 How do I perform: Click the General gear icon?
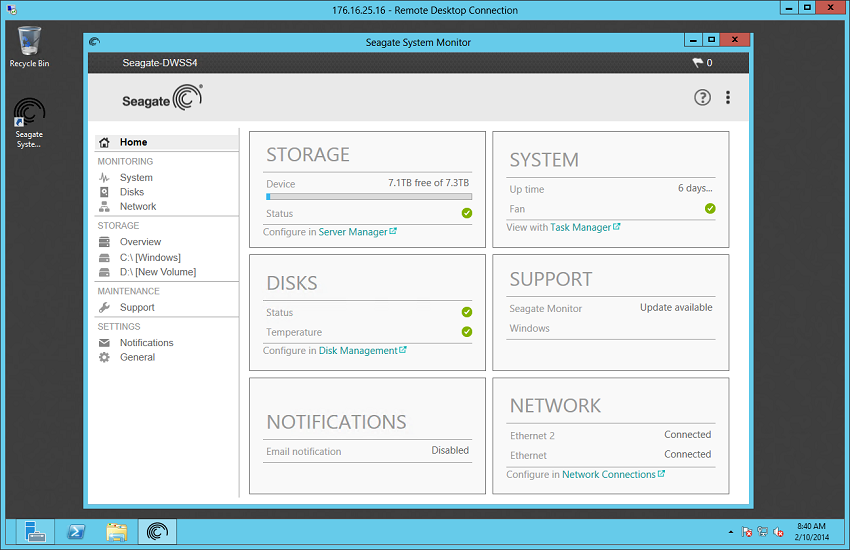point(104,357)
